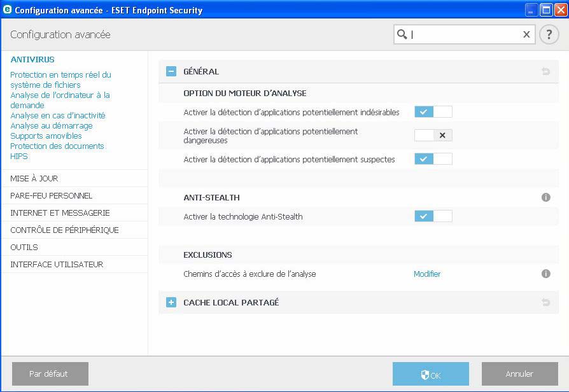Screen dimensions: 569x392
Task: Toggle detection of applications potentiellement indésirables
Action: pyautogui.click(x=433, y=112)
